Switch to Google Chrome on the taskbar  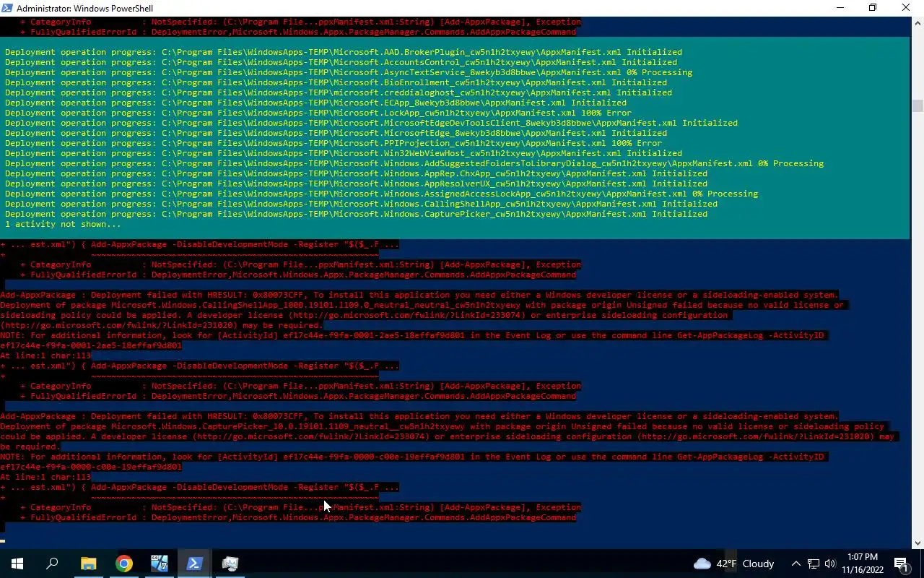[x=124, y=564]
